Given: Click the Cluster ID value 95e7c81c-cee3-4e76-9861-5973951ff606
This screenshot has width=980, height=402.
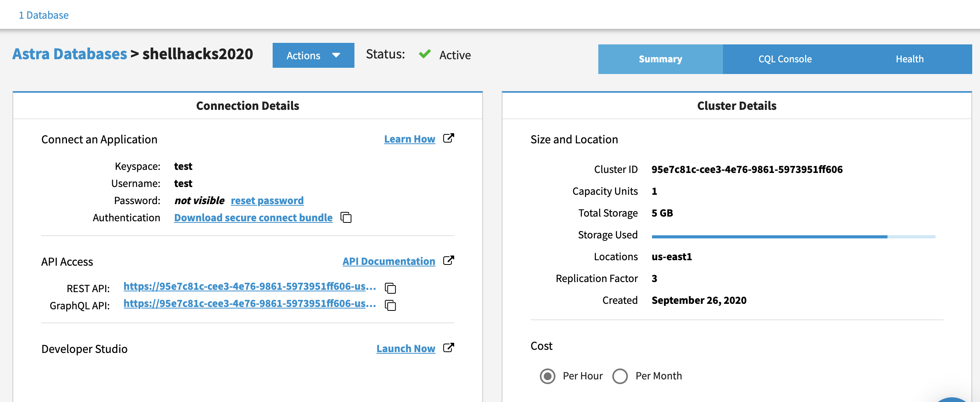Looking at the screenshot, I should coord(747,169).
